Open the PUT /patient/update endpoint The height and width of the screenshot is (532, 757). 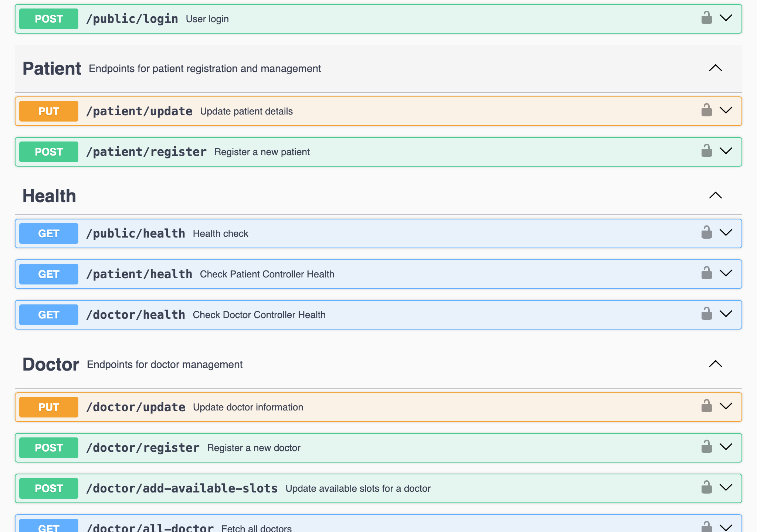coord(378,111)
